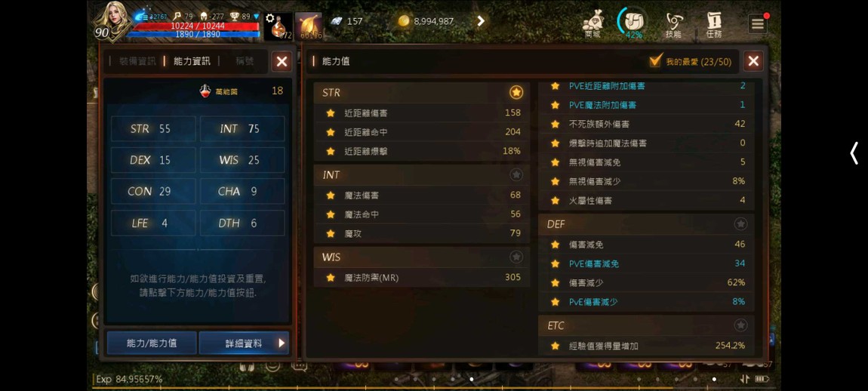Tap the blue diamond currency icon
Screen dimensions: 868x391
coord(337,21)
